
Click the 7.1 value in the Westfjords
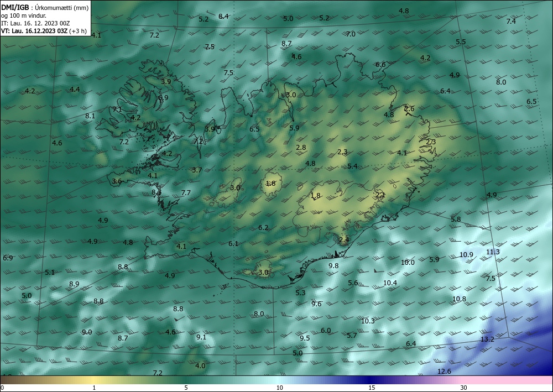117,109
